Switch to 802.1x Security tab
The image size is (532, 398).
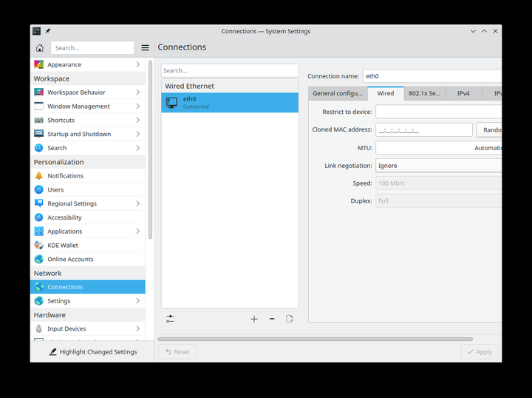point(424,93)
